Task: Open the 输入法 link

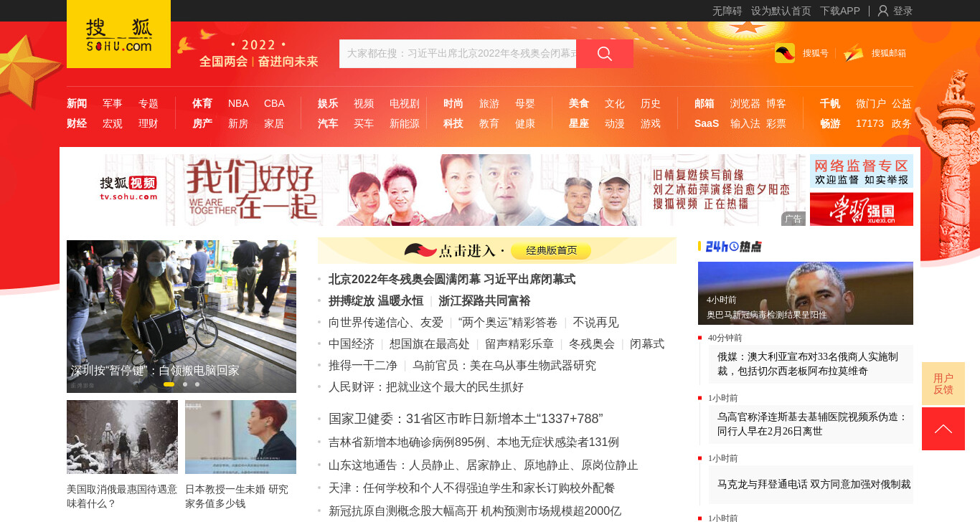Action: [745, 123]
